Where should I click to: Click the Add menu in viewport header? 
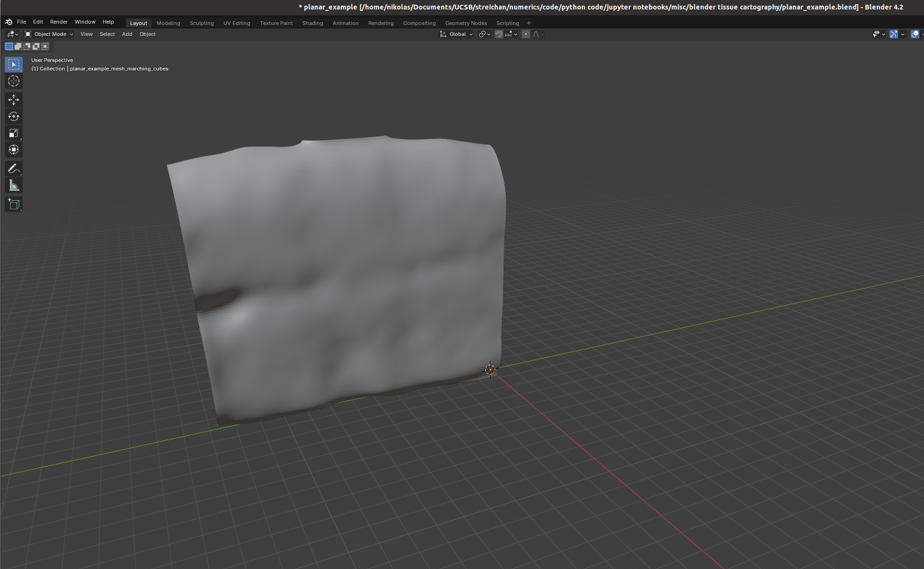click(127, 34)
